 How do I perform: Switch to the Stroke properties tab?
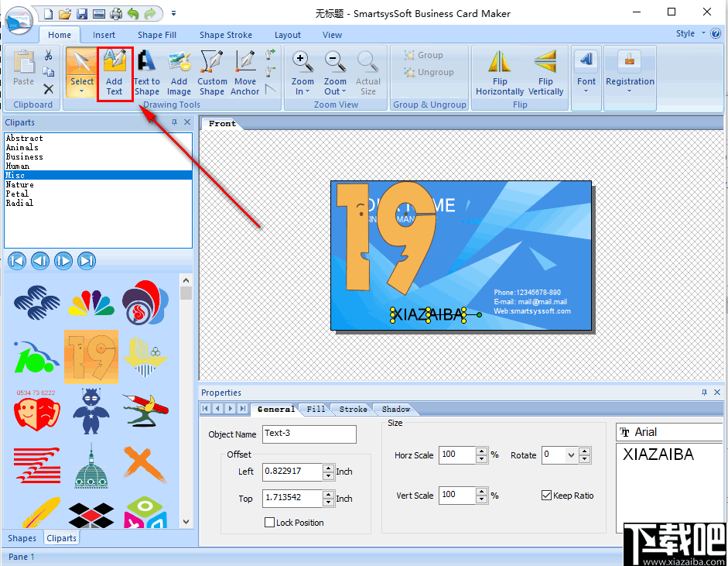coord(352,409)
